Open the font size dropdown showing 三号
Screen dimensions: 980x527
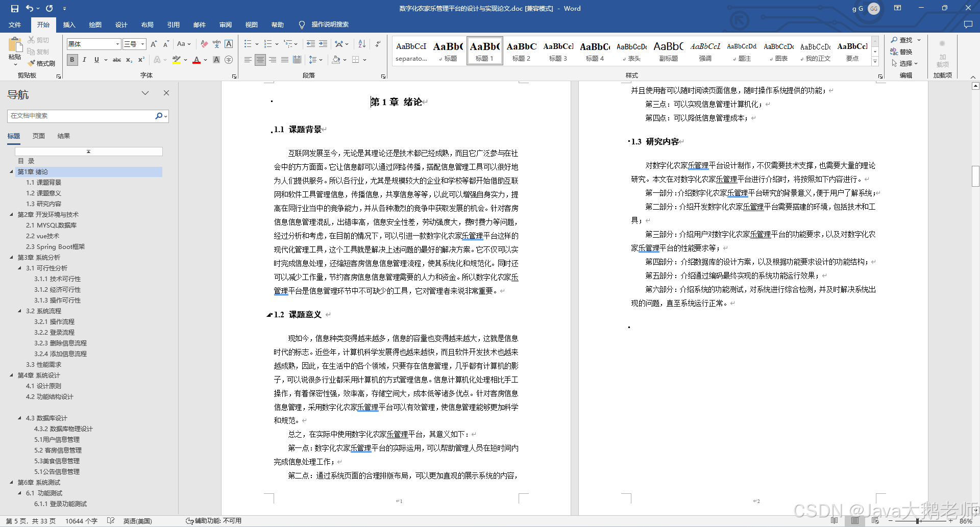(141, 44)
